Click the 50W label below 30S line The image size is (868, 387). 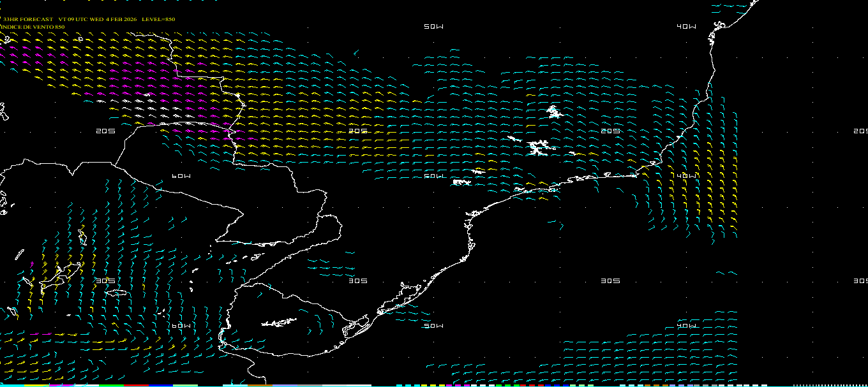(433, 325)
